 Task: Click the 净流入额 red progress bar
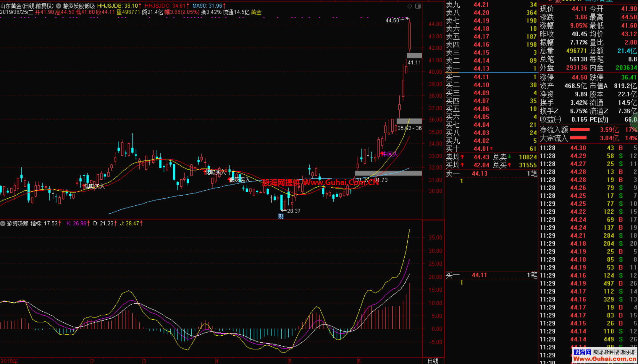(x=580, y=129)
